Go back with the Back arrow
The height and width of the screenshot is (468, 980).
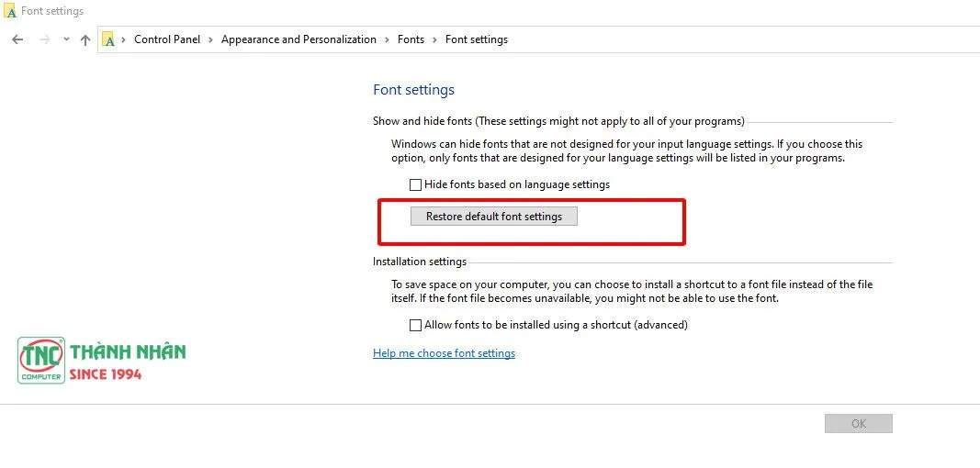pyautogui.click(x=17, y=39)
